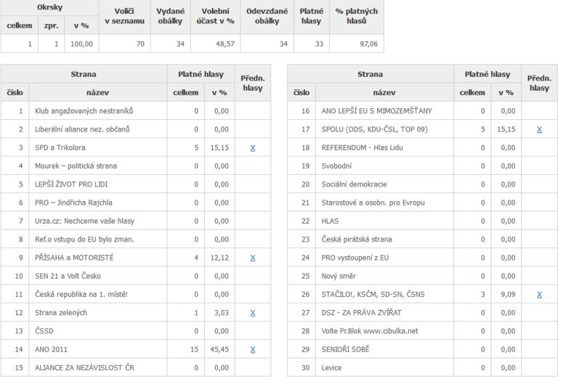Select the 'Česká pirátská strana' party name

[x=357, y=239]
